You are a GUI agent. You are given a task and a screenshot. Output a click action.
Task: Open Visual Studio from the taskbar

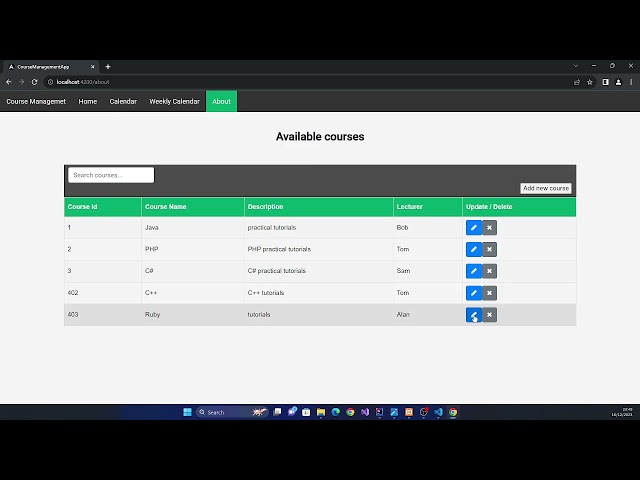365,412
